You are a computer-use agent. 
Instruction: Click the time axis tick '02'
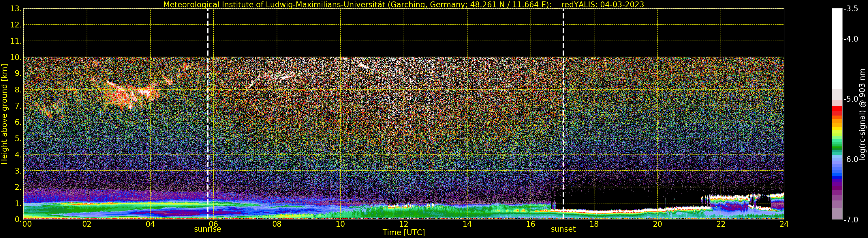pos(87,224)
